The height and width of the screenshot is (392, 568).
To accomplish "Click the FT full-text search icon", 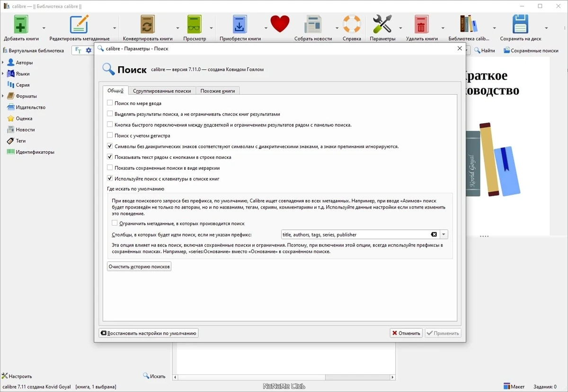I will [79, 51].
